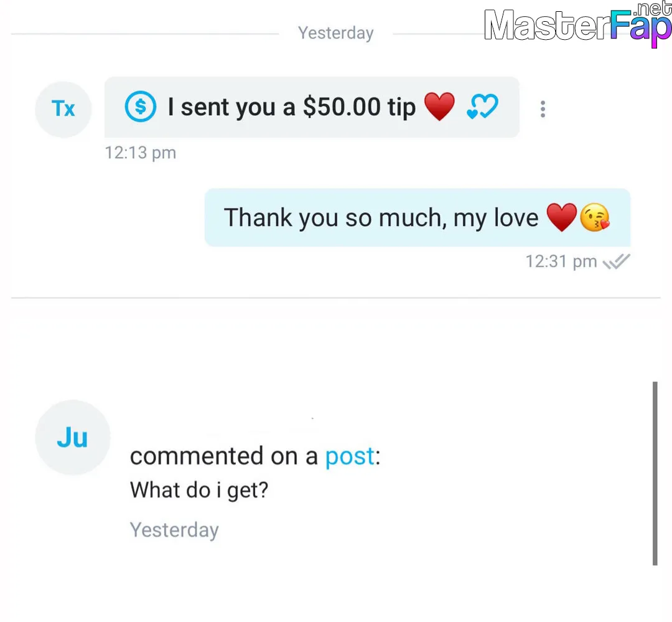Click the 12:31 pm timestamp
Image resolution: width=672 pixels, height=622 pixels.
click(561, 262)
